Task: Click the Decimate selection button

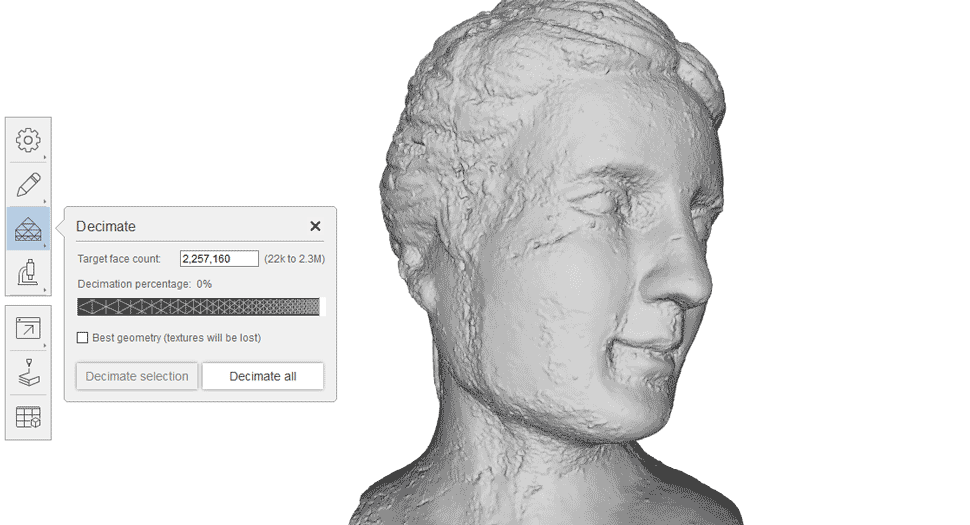Action: (x=137, y=376)
